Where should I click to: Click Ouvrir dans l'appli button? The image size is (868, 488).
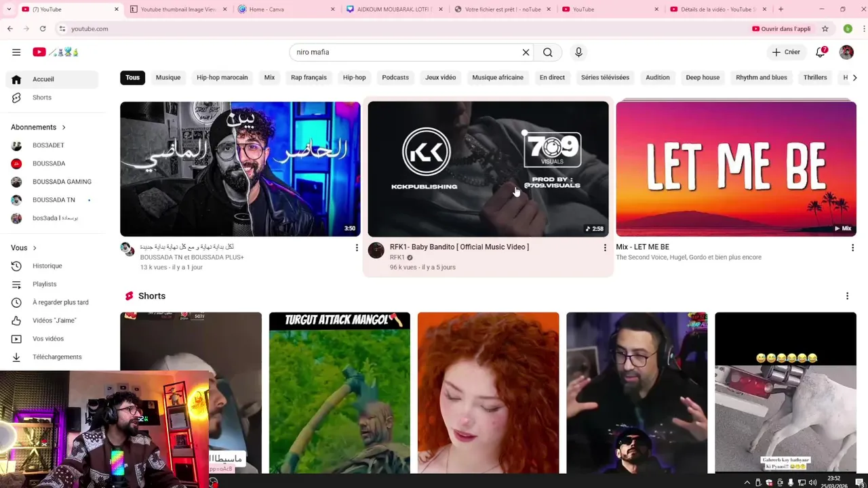[x=781, y=28]
